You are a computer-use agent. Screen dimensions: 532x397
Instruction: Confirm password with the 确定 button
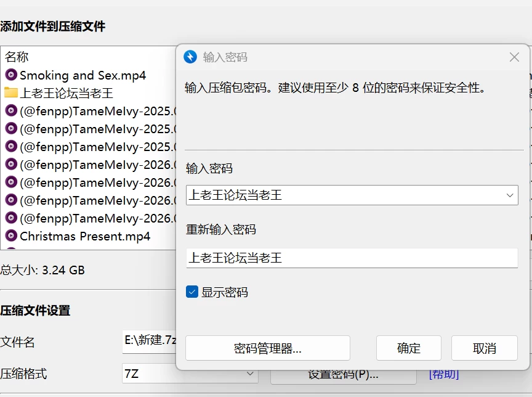[x=408, y=348]
